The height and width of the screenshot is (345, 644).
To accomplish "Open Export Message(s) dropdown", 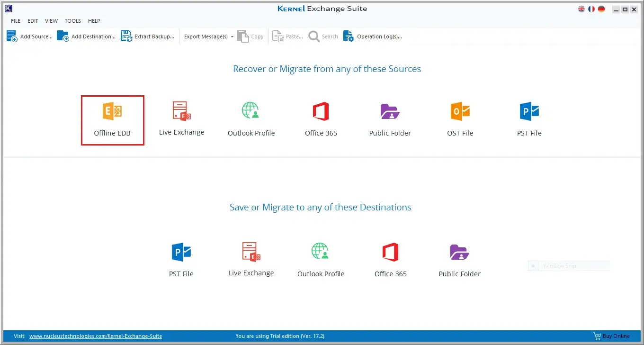I will (209, 36).
